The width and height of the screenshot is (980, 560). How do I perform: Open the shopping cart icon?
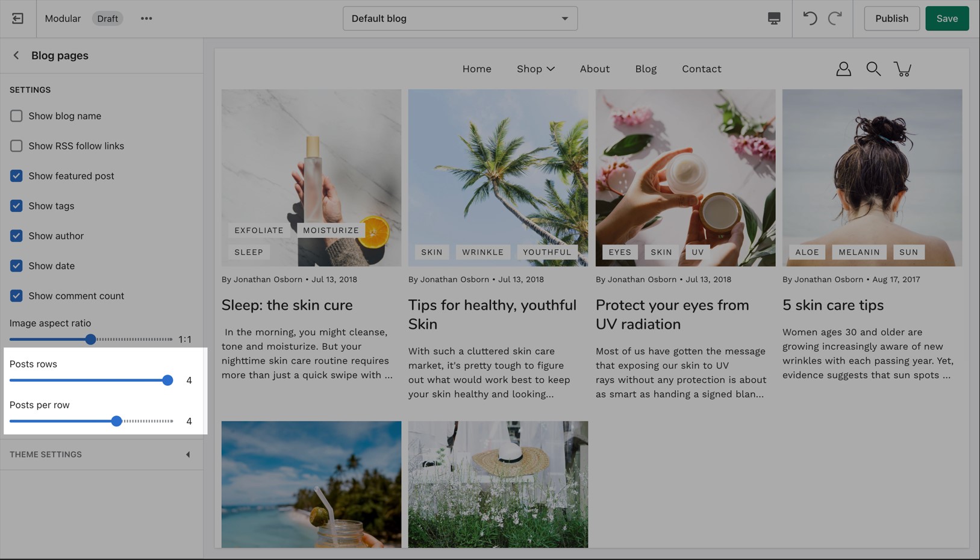coord(902,69)
